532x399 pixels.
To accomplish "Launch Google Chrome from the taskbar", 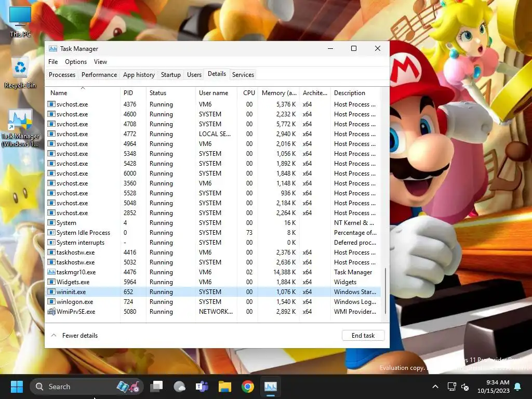I will [248, 387].
